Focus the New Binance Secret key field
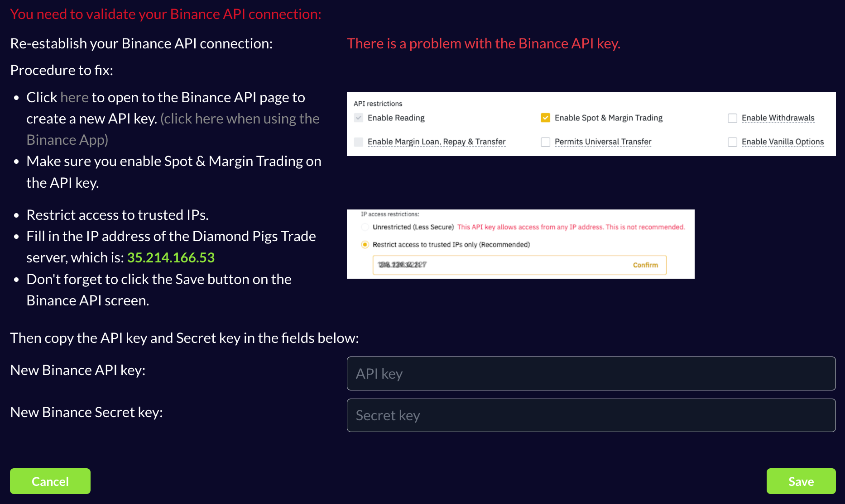Viewport: 845px width, 504px height. click(591, 415)
